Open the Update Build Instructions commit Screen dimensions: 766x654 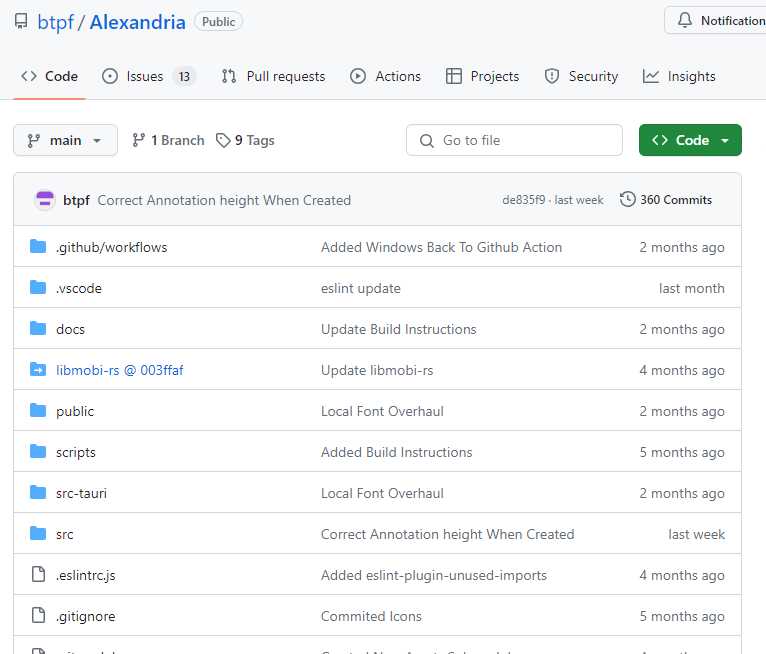[x=398, y=330]
